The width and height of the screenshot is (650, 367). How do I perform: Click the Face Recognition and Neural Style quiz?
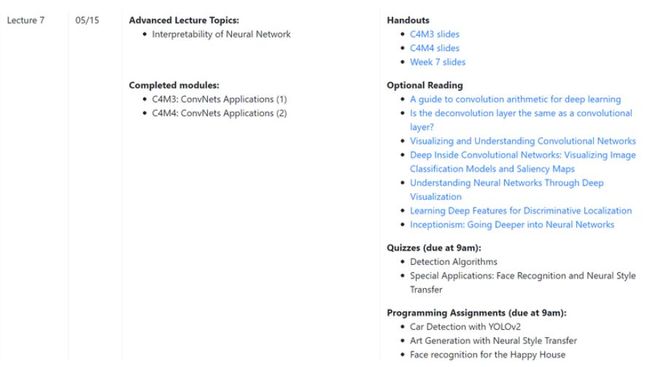click(x=523, y=282)
